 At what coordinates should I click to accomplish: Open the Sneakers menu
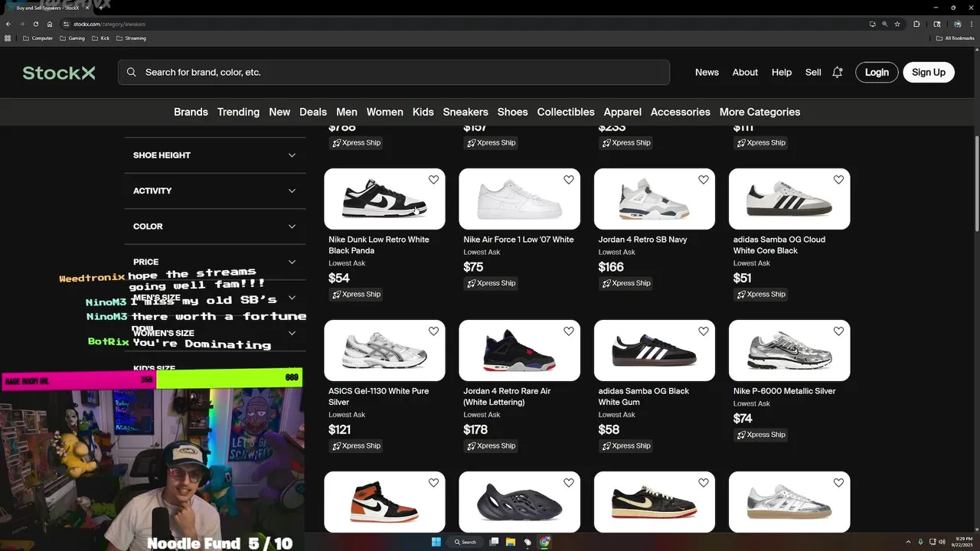[465, 112]
